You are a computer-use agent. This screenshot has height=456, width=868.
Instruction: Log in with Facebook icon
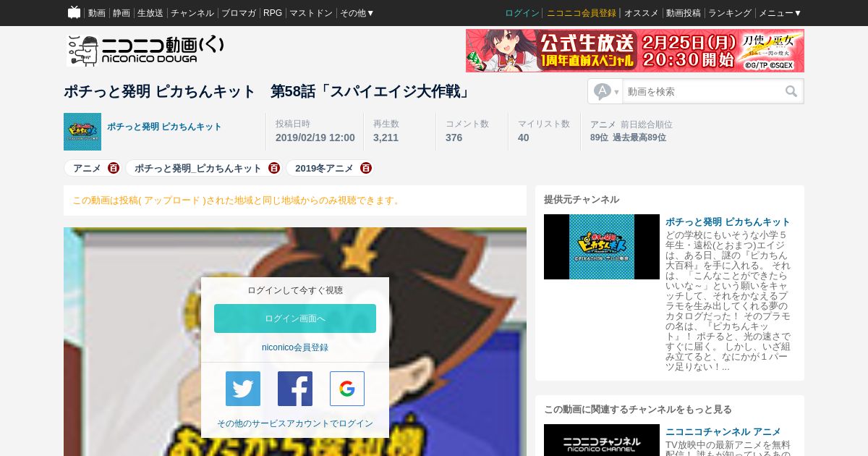pos(295,389)
